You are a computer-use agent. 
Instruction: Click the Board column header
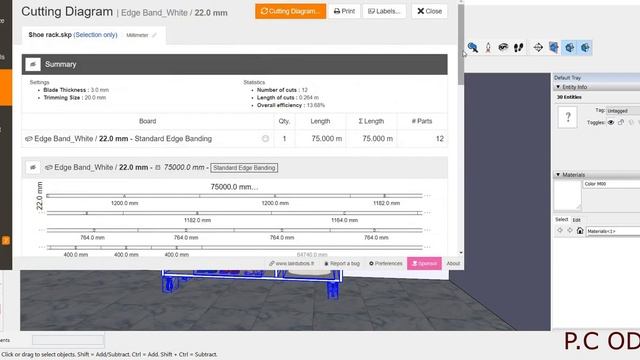coord(147,121)
